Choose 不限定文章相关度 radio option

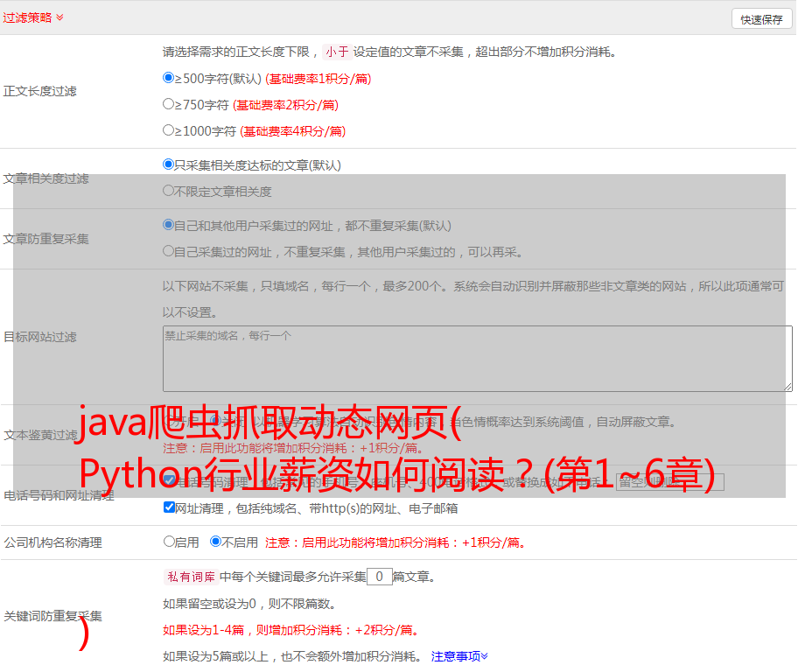tap(168, 191)
